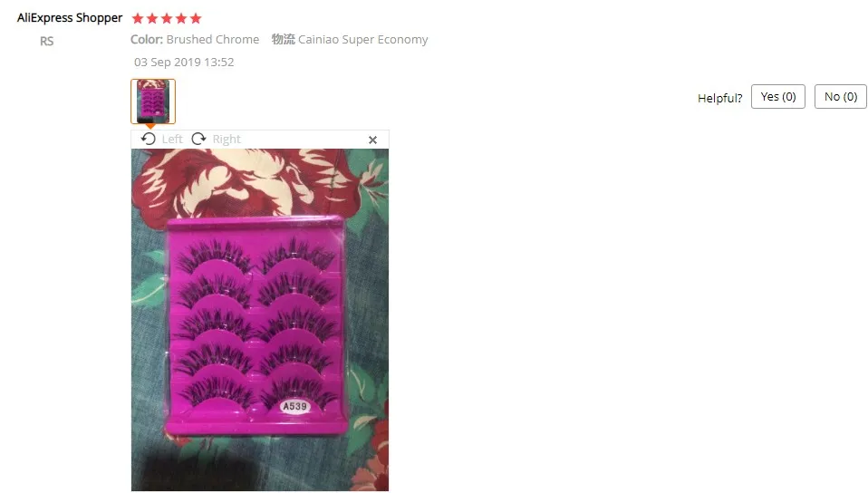Viewport: 868px width, 493px height.
Task: Click the enlarged eyelash package photo
Action: pyautogui.click(x=260, y=320)
